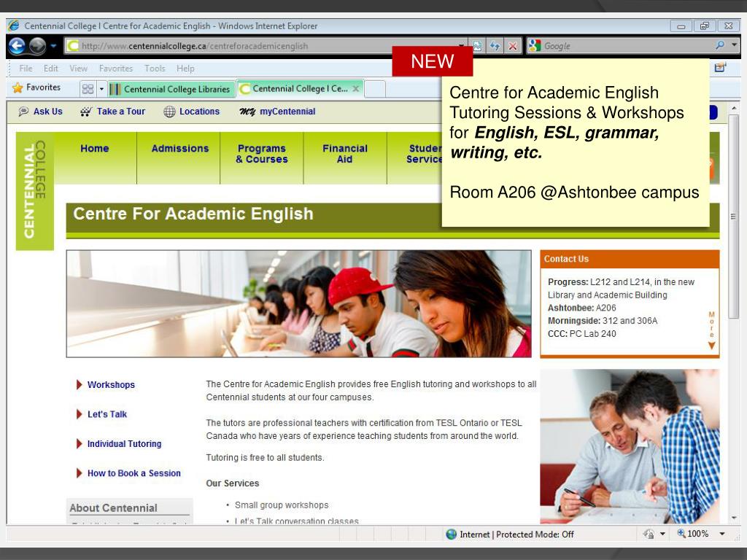Click vertical scrollbar down arrow
Viewport: 747px width, 560px height.
click(x=734, y=518)
